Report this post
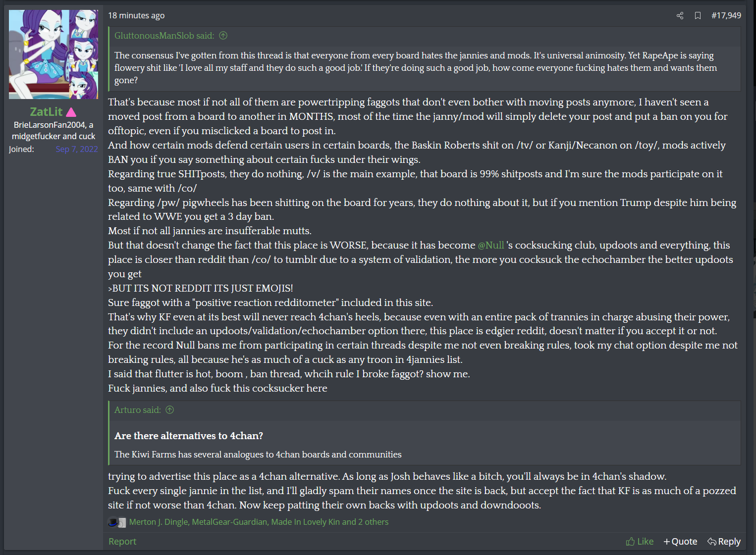 (x=122, y=542)
